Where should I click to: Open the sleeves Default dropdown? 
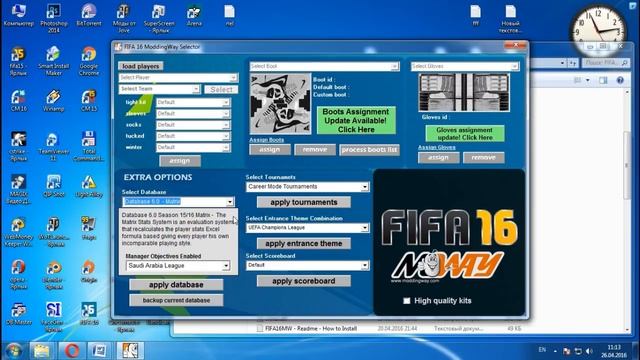pyautogui.click(x=226, y=114)
